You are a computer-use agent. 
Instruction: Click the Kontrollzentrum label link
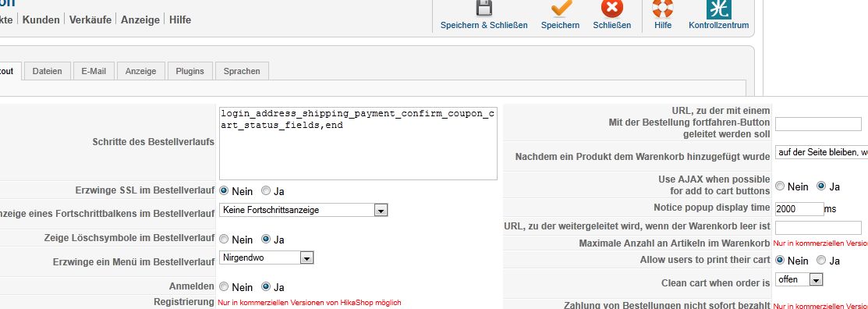tap(718, 25)
